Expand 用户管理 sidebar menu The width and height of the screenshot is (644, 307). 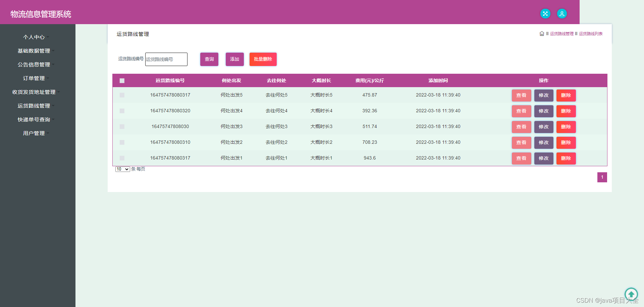pyautogui.click(x=36, y=133)
